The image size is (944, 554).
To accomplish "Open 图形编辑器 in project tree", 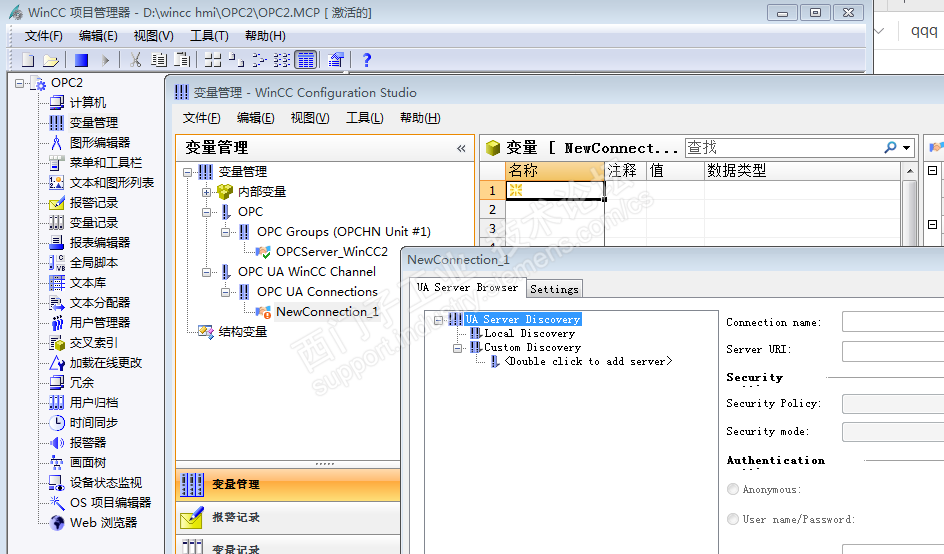I will pyautogui.click(x=100, y=143).
